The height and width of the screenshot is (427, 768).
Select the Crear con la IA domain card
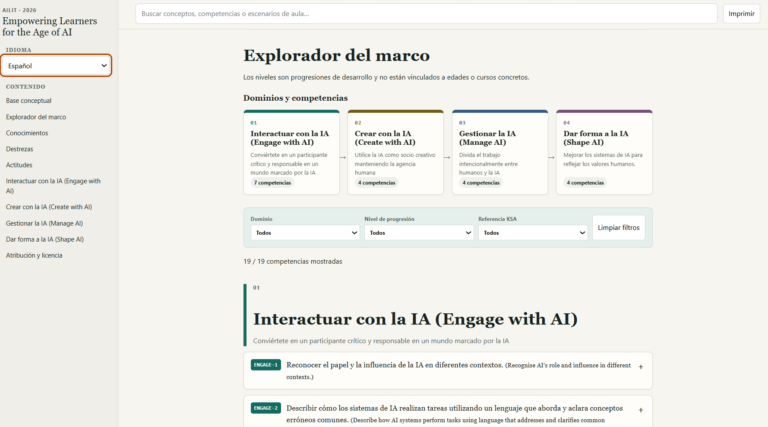tap(395, 152)
